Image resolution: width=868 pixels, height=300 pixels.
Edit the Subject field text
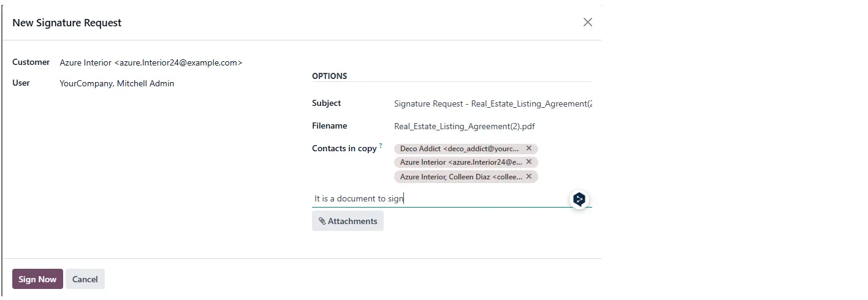[x=493, y=104]
